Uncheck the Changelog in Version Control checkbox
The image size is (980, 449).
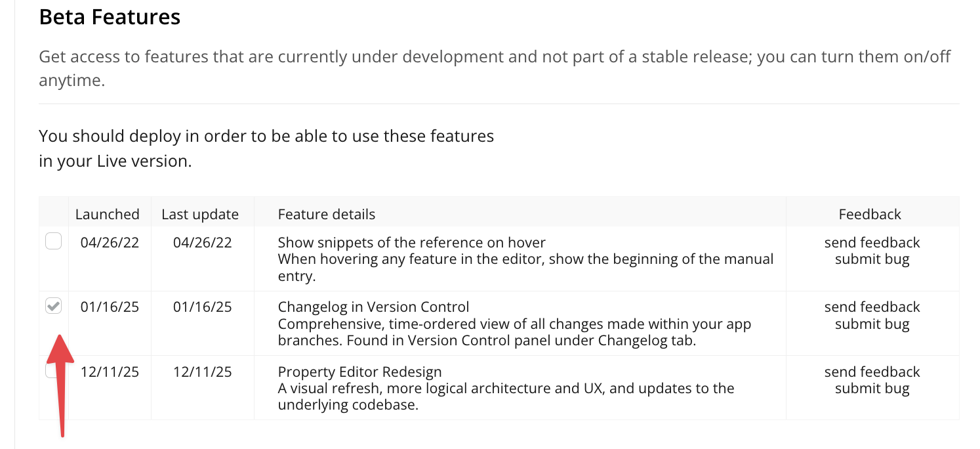click(x=53, y=306)
